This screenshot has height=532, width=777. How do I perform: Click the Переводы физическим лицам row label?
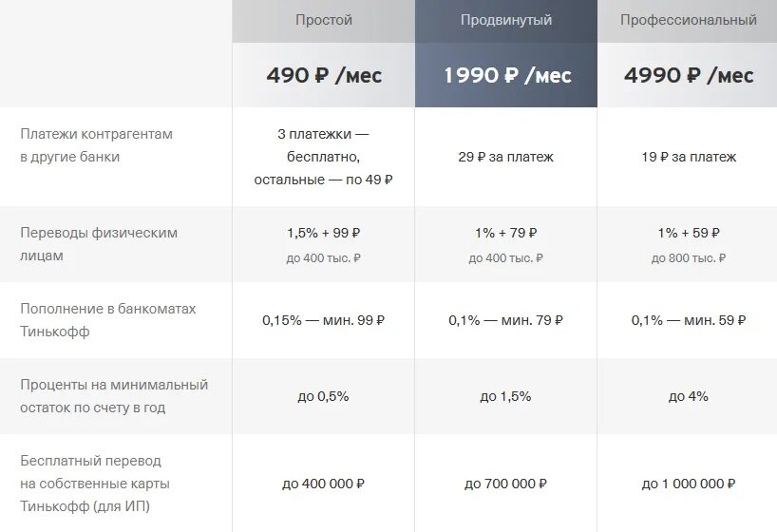(99, 244)
